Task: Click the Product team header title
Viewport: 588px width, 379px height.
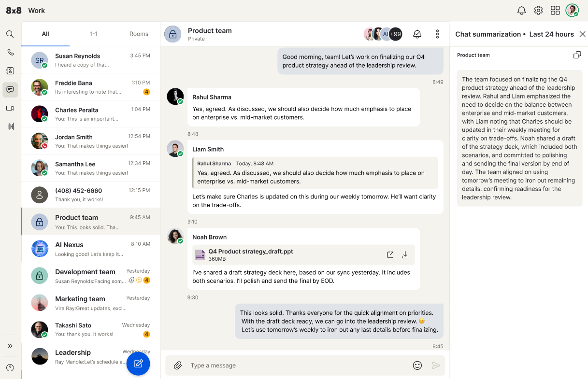Action: tap(210, 30)
